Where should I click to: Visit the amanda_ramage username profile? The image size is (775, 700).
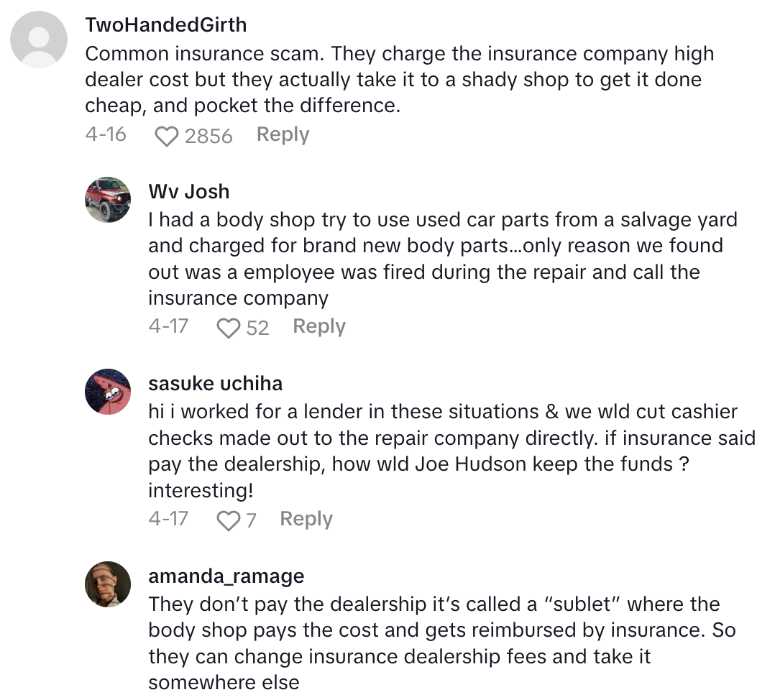(226, 576)
